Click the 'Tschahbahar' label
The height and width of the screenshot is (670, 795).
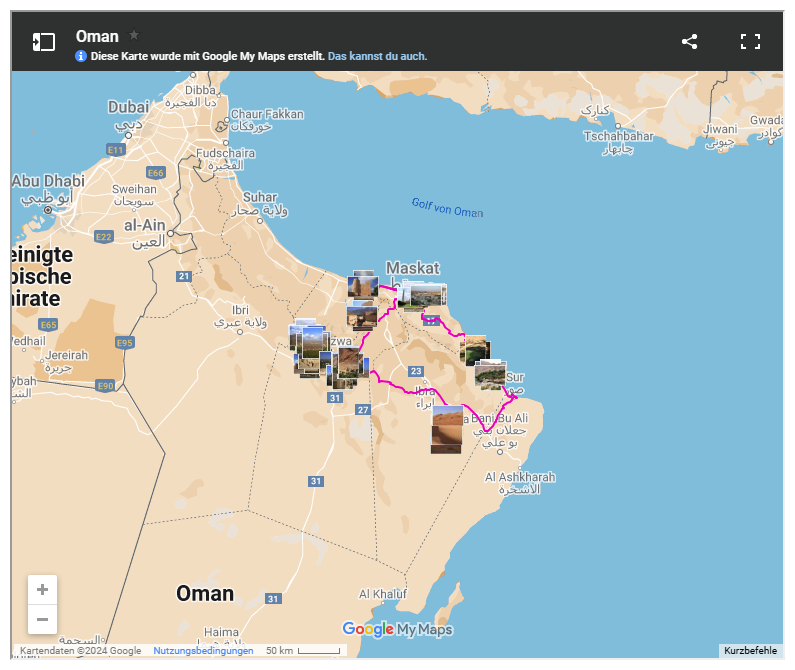pyautogui.click(x=618, y=136)
